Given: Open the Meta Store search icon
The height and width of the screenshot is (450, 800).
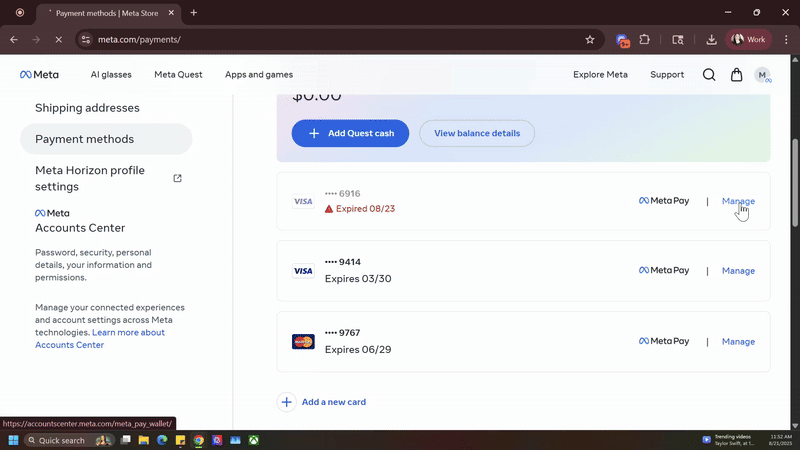Looking at the screenshot, I should click(x=709, y=75).
